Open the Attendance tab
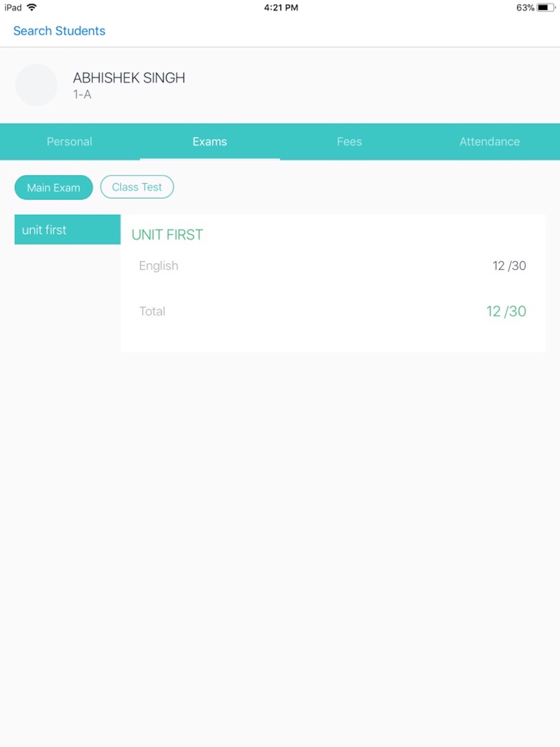 490,142
